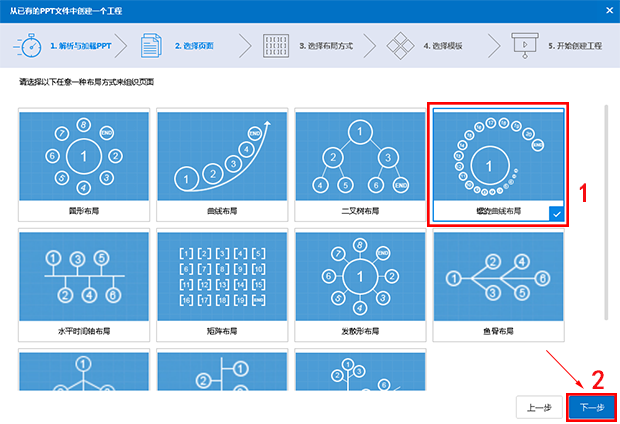
Task: Select the 水平时间轴布局 layout thumbnail
Action: 84,276
